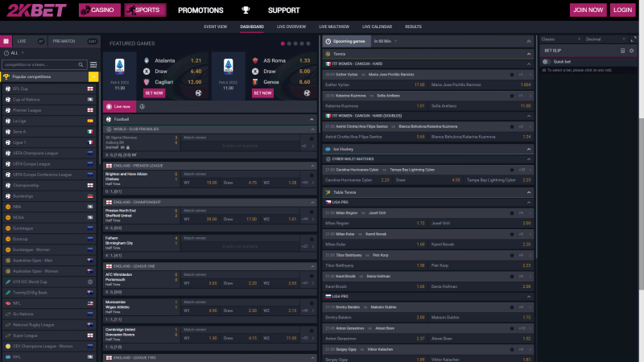Toggle the Live now button
644x362 pixels.
tap(119, 106)
